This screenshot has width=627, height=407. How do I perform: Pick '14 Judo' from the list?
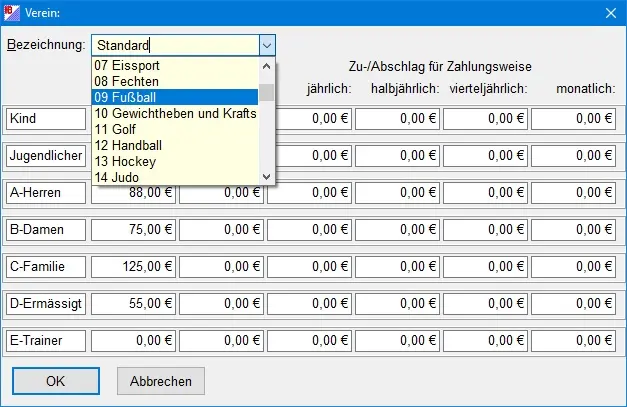point(175,177)
